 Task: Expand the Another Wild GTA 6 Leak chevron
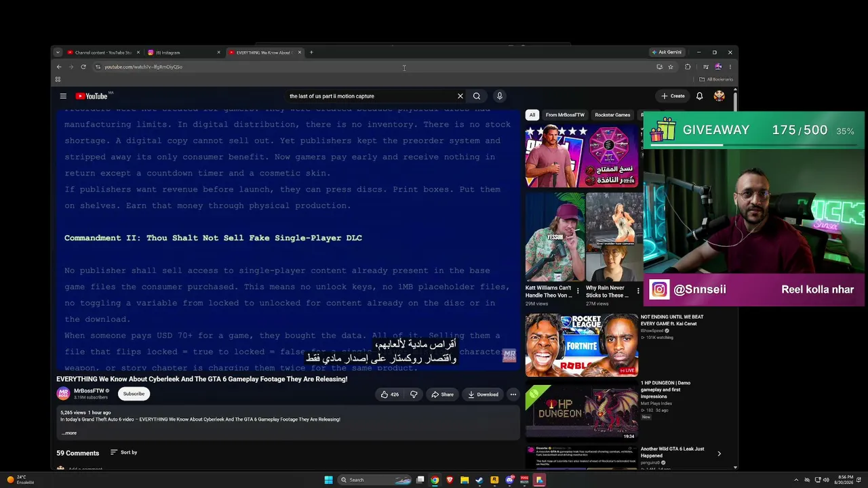719,453
